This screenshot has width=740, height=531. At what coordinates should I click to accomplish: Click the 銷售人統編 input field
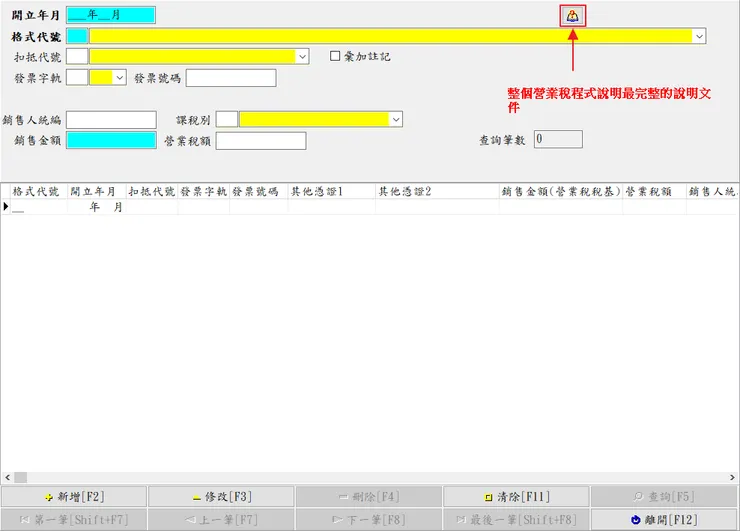coord(111,120)
